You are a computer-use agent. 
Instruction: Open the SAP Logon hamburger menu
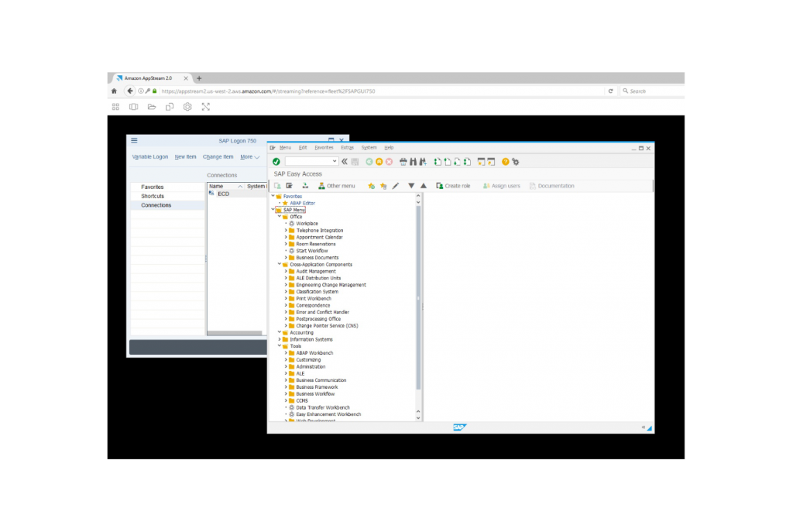pos(134,141)
